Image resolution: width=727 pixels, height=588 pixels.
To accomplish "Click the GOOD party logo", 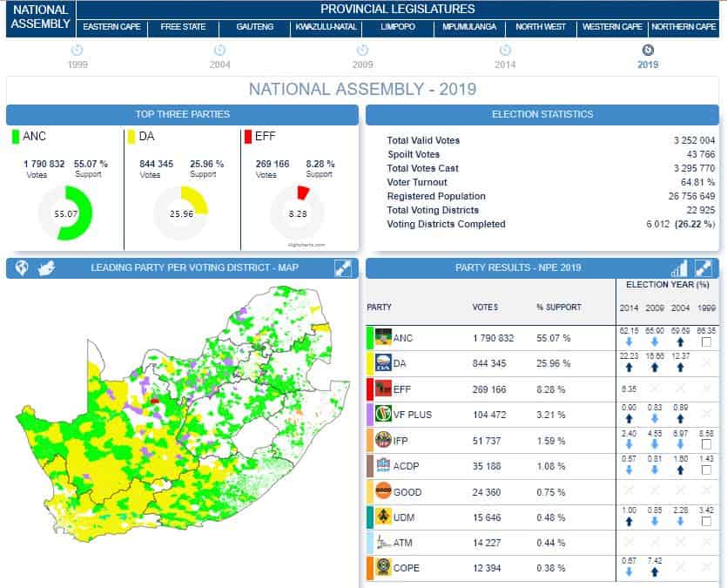I will pyautogui.click(x=383, y=491).
